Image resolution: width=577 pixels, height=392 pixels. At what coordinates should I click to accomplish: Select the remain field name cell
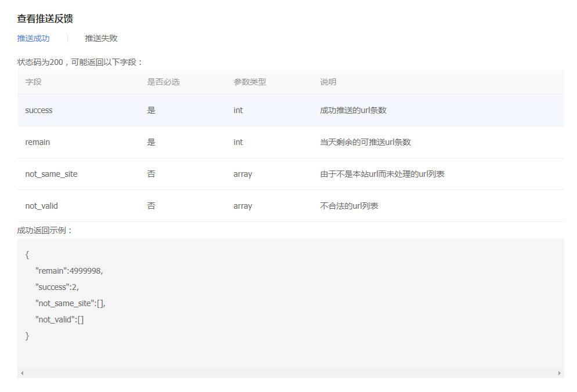(x=38, y=142)
